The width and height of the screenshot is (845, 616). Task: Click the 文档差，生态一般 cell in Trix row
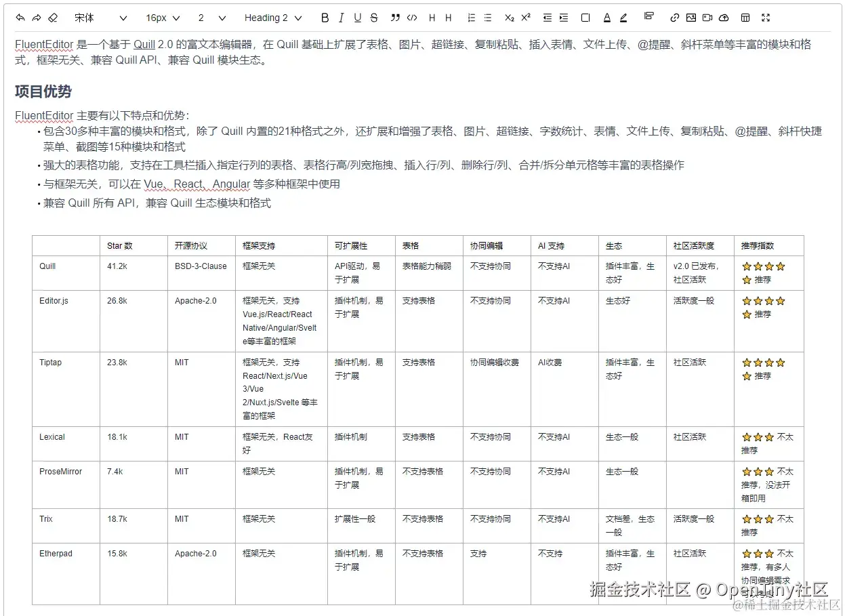[x=632, y=526]
